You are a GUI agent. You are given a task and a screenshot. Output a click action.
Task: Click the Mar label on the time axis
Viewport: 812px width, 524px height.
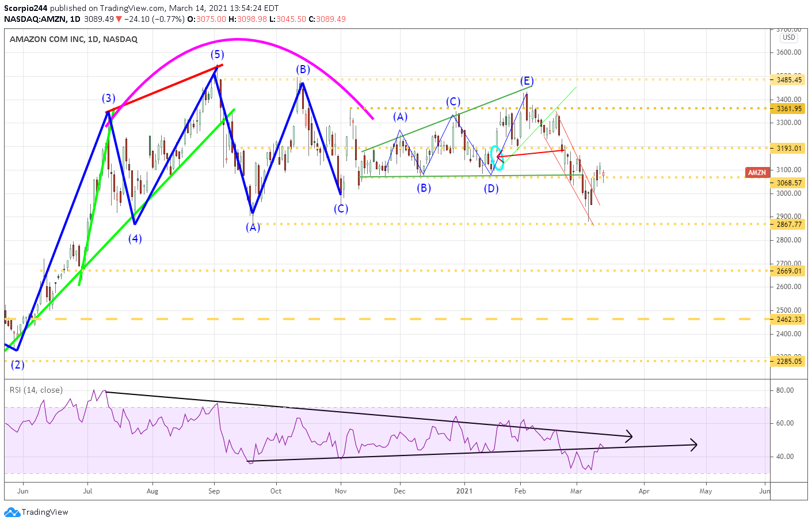tap(576, 492)
